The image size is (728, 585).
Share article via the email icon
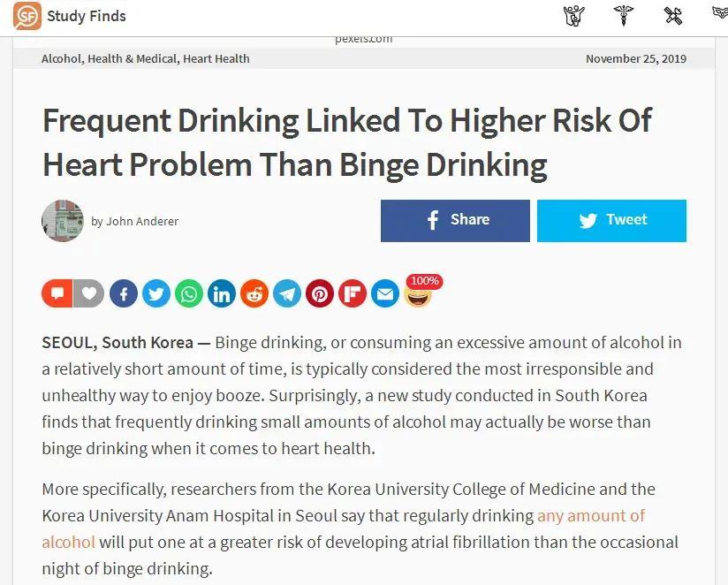(x=385, y=293)
